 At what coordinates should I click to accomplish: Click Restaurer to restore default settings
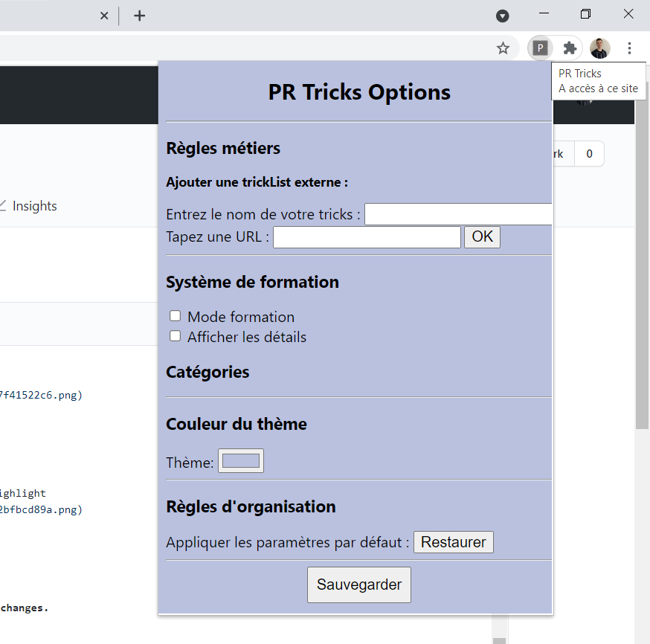pos(453,542)
